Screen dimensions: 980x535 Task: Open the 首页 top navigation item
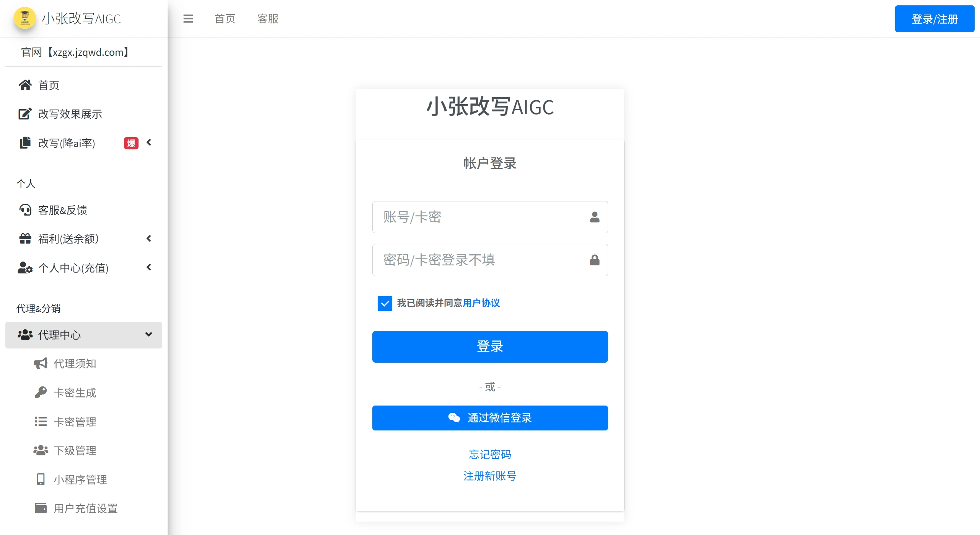225,19
